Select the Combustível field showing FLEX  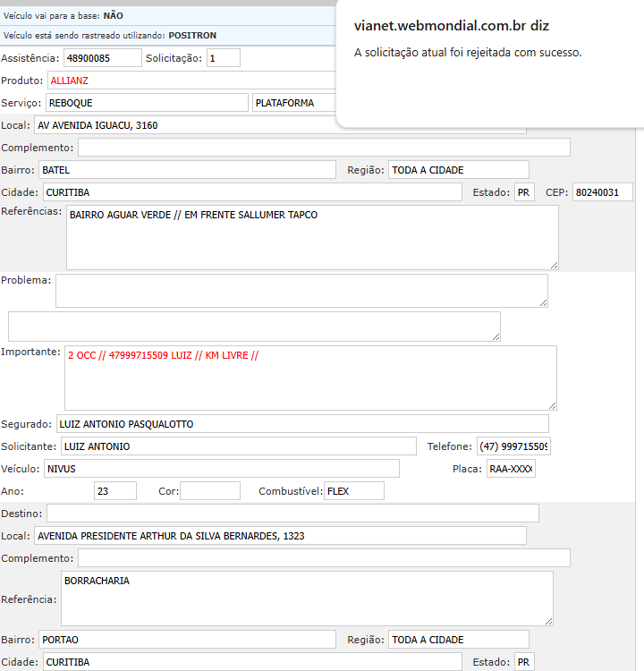(x=353, y=491)
